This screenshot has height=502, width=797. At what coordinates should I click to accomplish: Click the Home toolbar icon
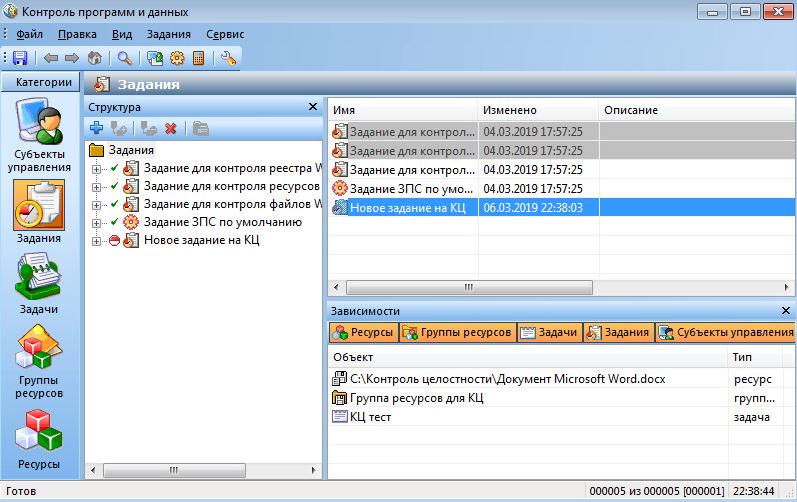[95, 58]
